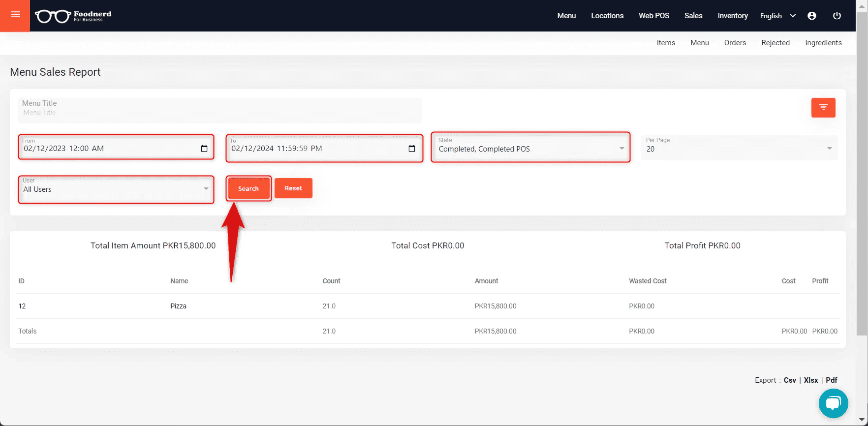The image size is (868, 426).
Task: Open Sales in the top navigation
Action: (x=693, y=16)
